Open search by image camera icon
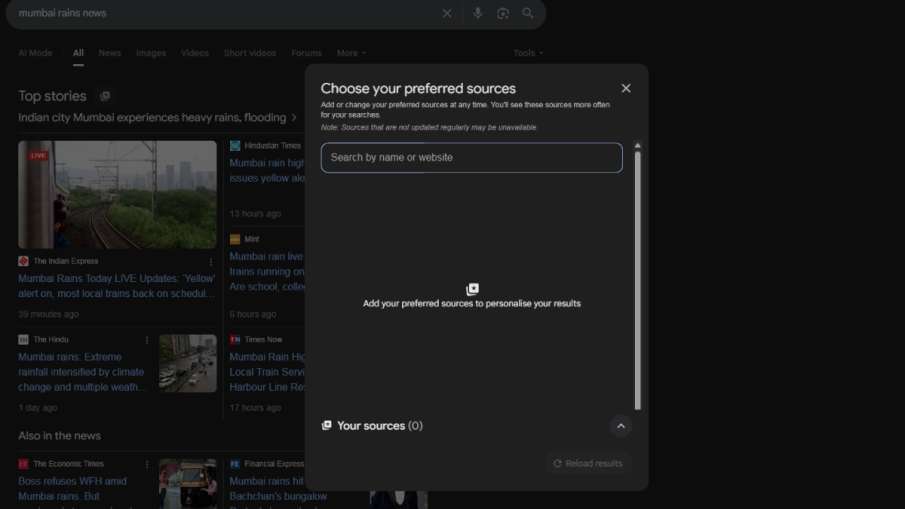Viewport: 905px width, 509px height. (x=503, y=13)
